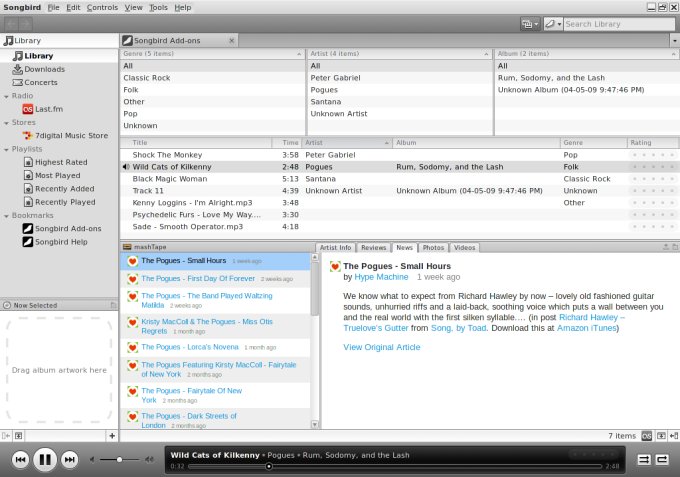Go to the previous track
This screenshot has height=477, width=680.
[20, 459]
